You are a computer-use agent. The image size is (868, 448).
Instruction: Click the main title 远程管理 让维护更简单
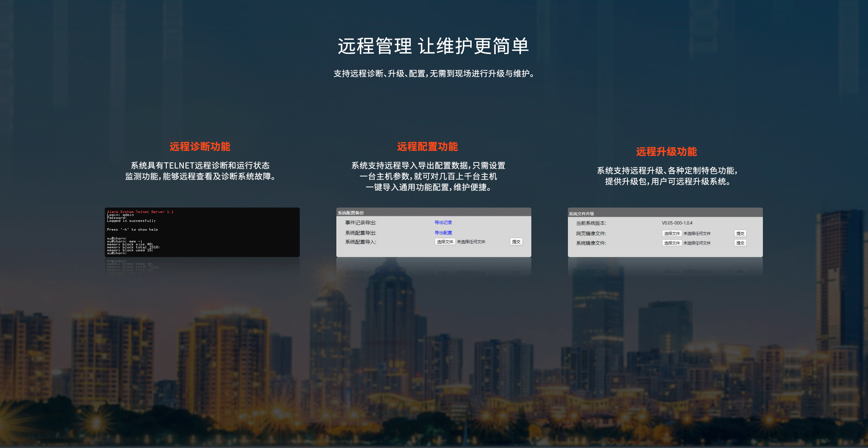[433, 46]
